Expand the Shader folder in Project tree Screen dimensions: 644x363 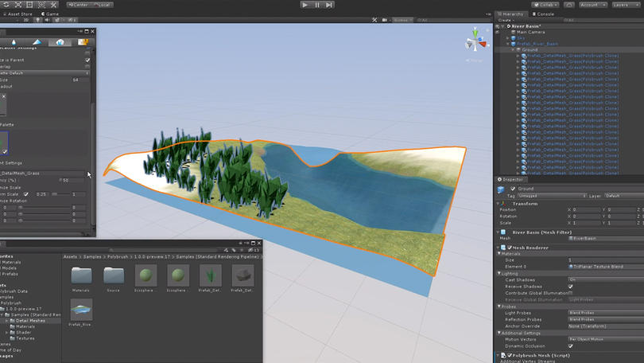(x=7, y=332)
